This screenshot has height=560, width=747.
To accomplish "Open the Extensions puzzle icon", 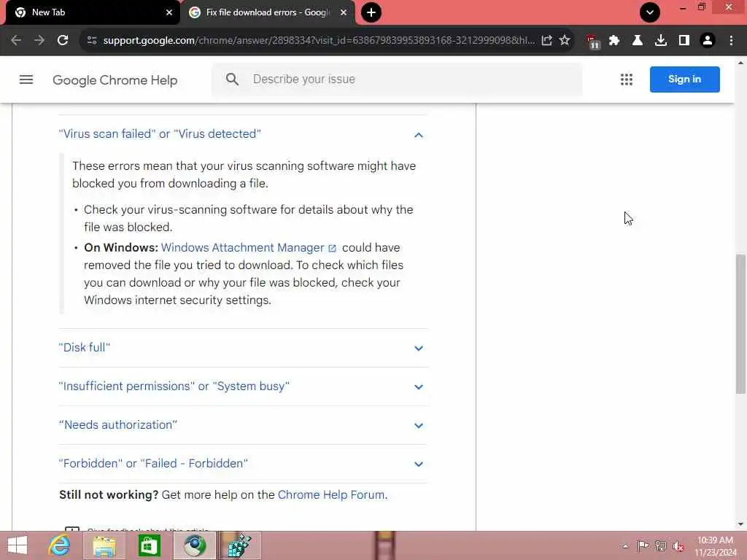I will point(614,41).
